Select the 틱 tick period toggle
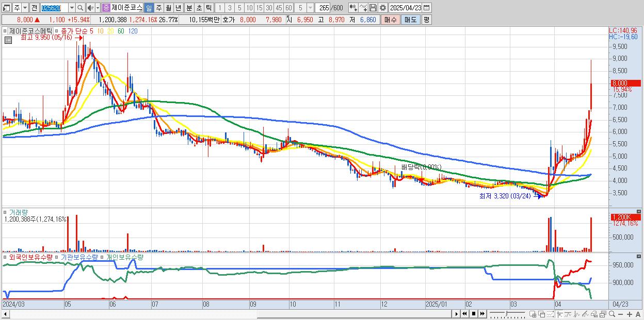The image size is (644, 320). pyautogui.click(x=208, y=8)
